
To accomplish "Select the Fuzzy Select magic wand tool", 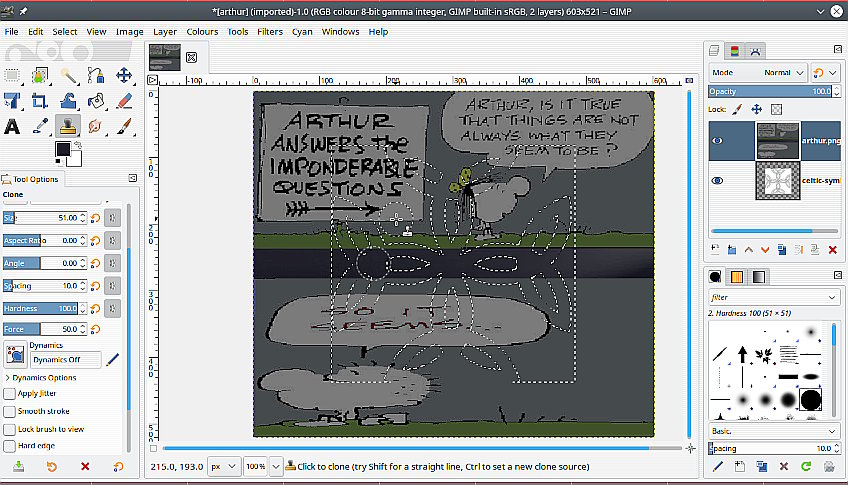I will pos(68,75).
